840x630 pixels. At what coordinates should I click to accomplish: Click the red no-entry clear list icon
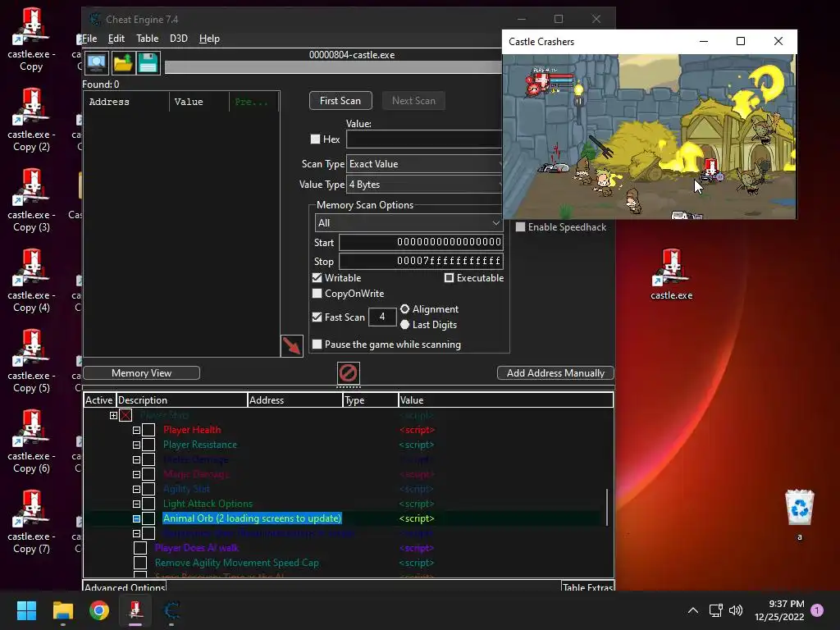[348, 373]
